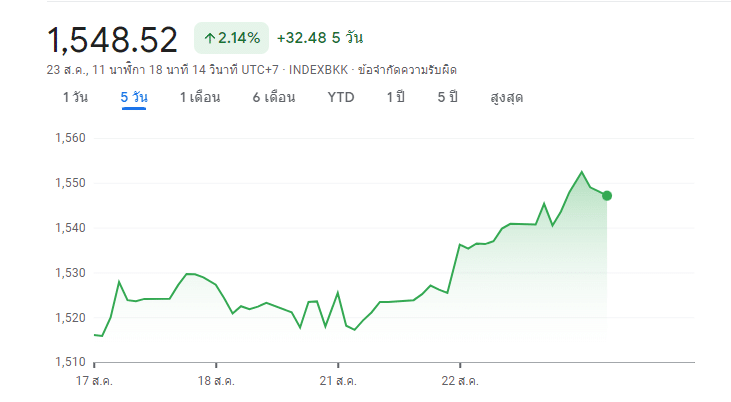Open the ข้อจำกัดความรับผิด disclaimer link
Viewport: 731px width, 402px height.
pos(407,70)
